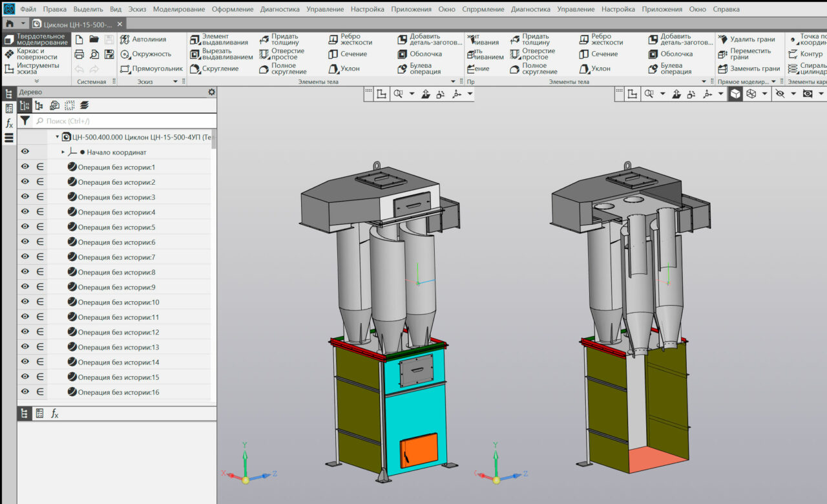The width and height of the screenshot is (827, 504).
Task: Open the variables fx side panel
Action: point(9,123)
